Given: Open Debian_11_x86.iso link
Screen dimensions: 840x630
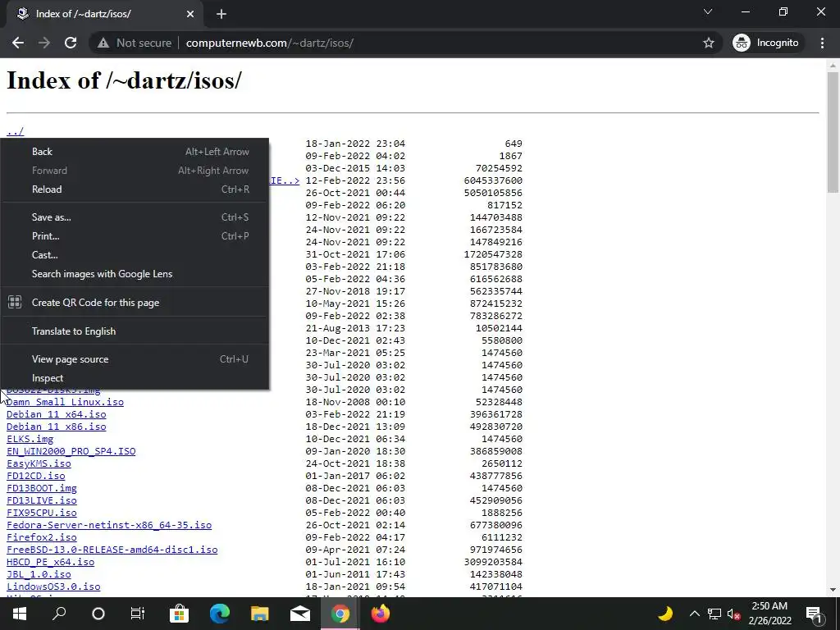Looking at the screenshot, I should tap(57, 427).
